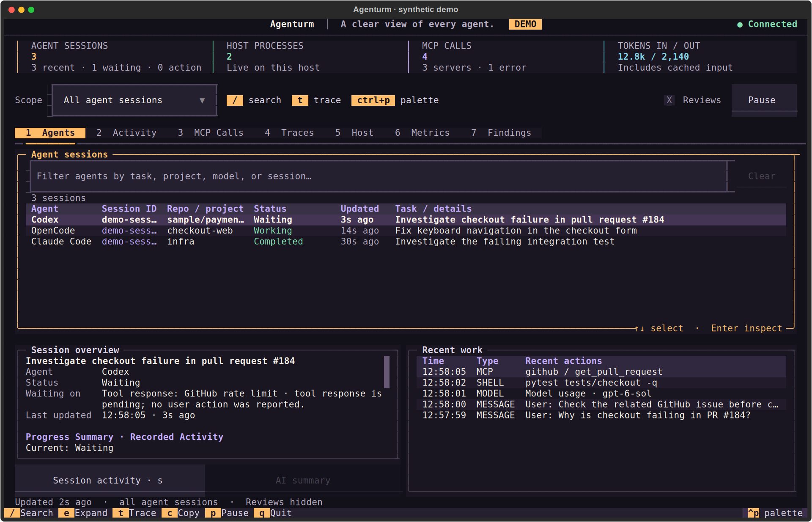Click the 'Session ID' column header
Image resolution: width=812 pixels, height=522 pixels.
(129, 209)
